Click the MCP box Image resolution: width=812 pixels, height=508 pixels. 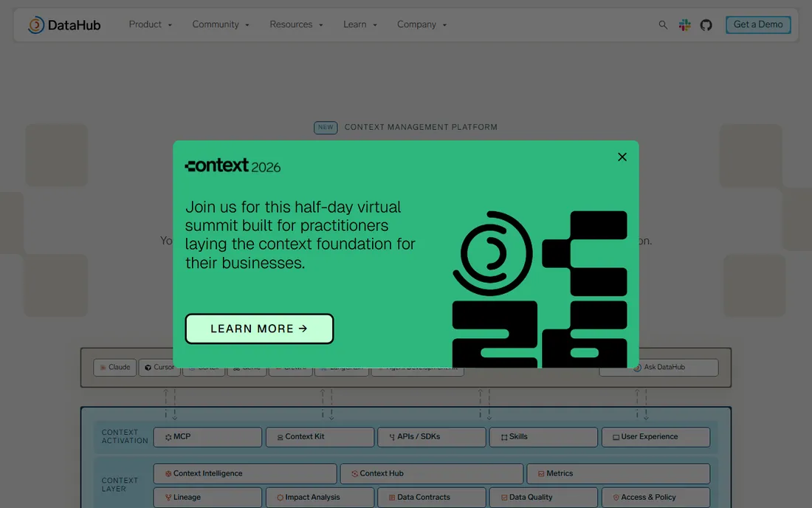point(207,437)
